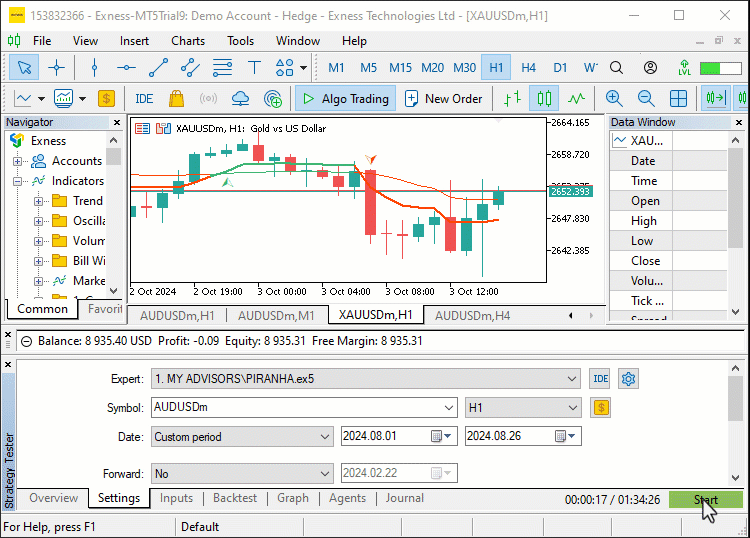Screen dimensions: 750x538
Task: Open chart type line icon
Action: tap(23, 99)
